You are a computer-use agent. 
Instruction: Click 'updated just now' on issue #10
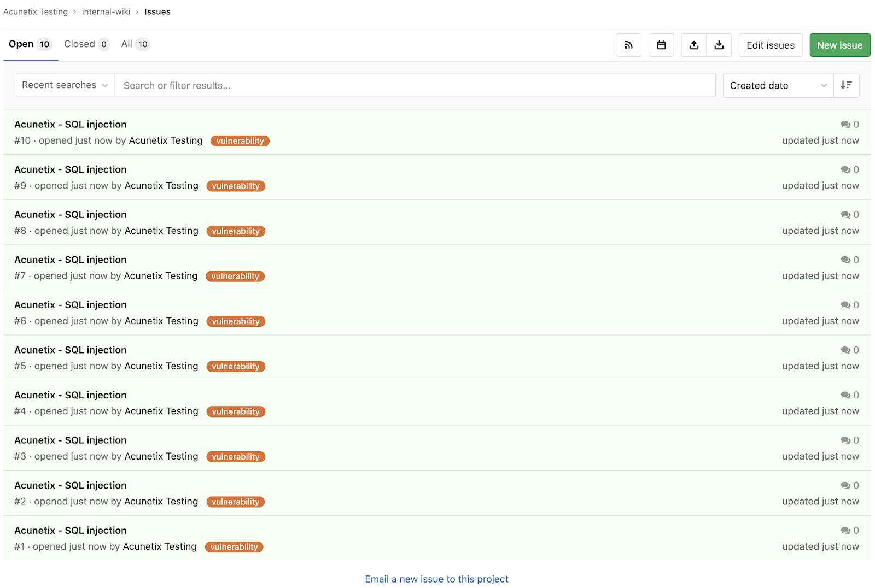pos(820,140)
